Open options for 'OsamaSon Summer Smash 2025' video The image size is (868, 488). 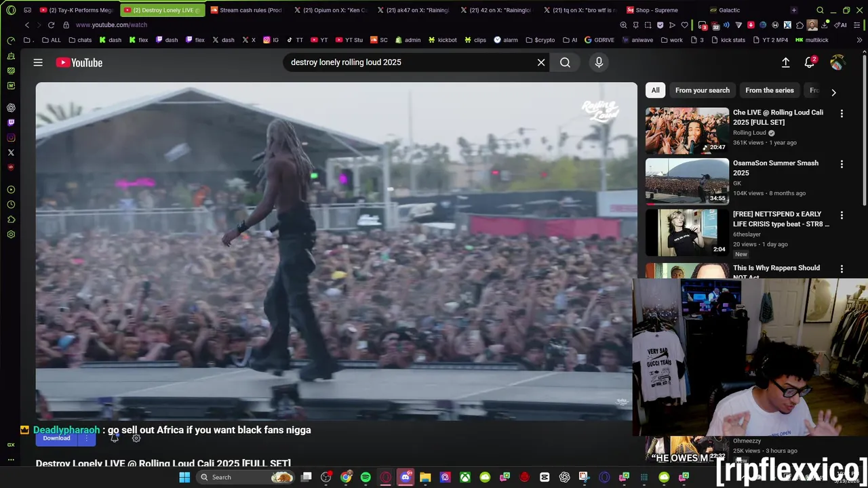tap(842, 164)
